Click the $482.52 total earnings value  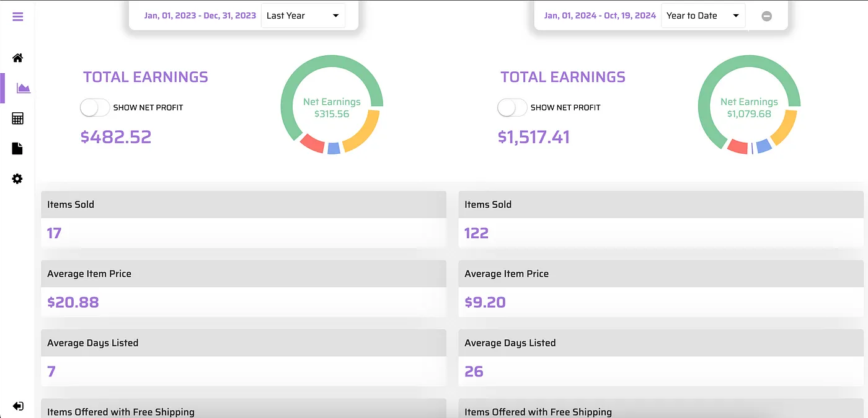click(116, 137)
